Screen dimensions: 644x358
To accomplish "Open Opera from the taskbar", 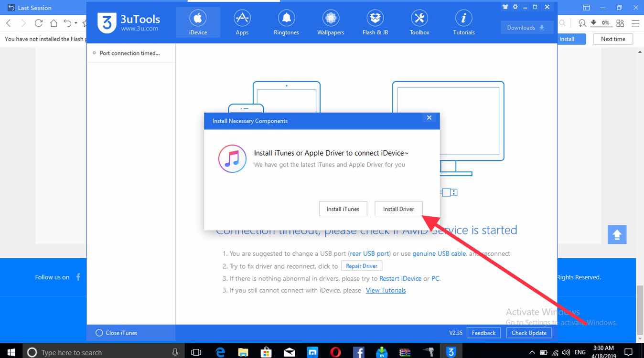I will click(335, 352).
